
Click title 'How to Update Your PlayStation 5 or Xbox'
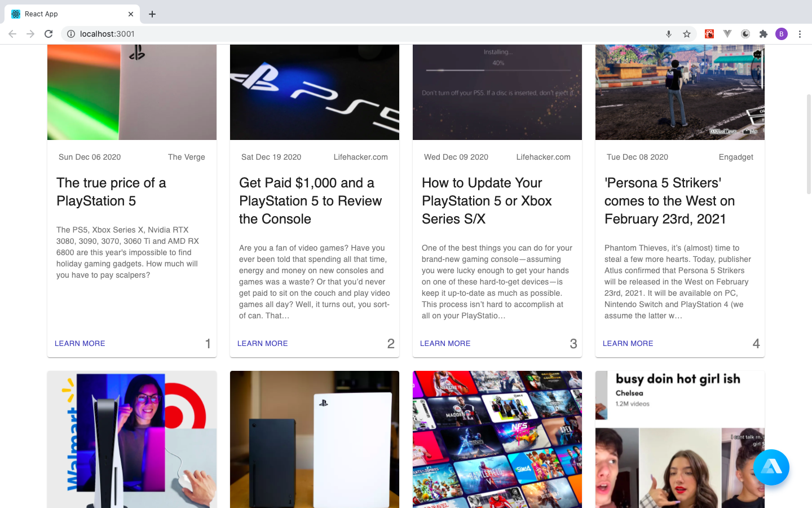point(487,201)
